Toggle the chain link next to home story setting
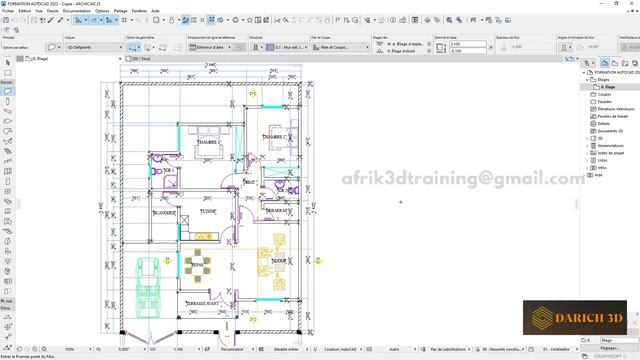The image size is (640, 360). pos(429,51)
